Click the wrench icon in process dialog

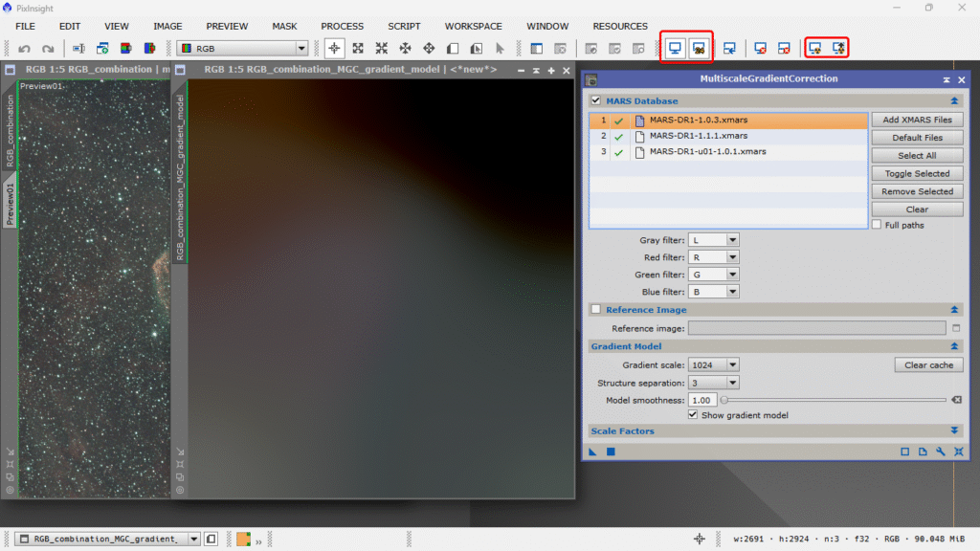coord(941,452)
